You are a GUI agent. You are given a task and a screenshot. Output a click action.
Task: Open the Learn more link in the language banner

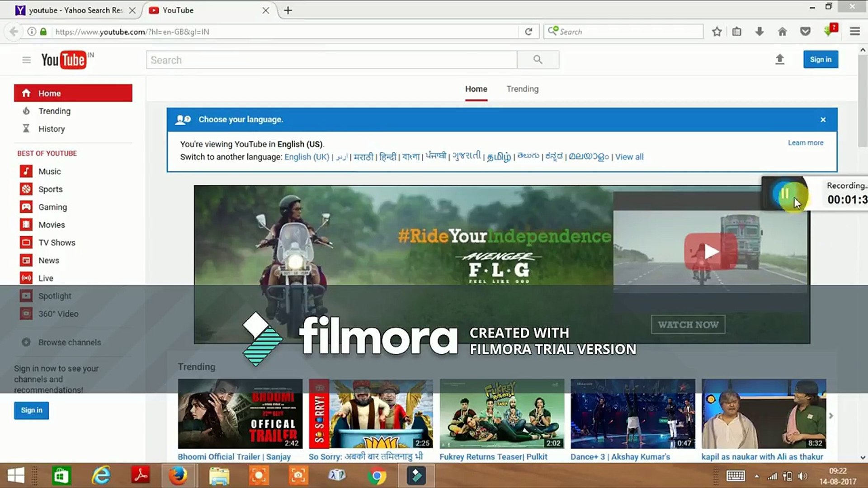coord(806,142)
